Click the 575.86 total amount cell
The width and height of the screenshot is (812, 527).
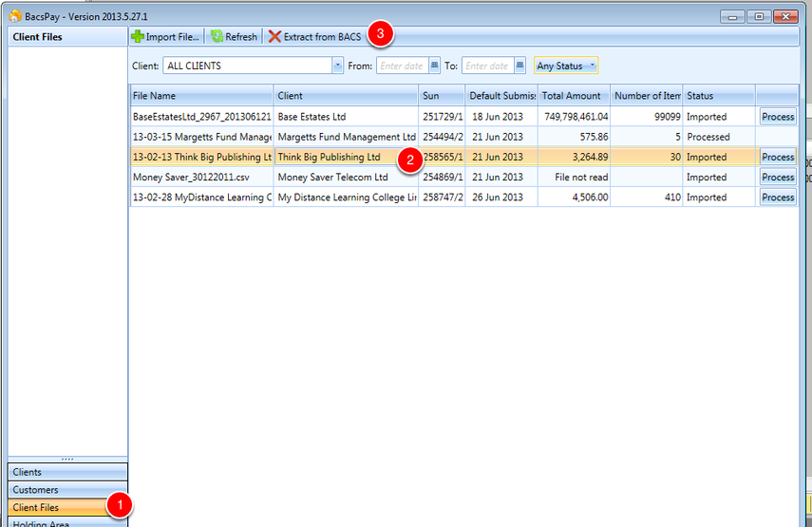pos(574,137)
